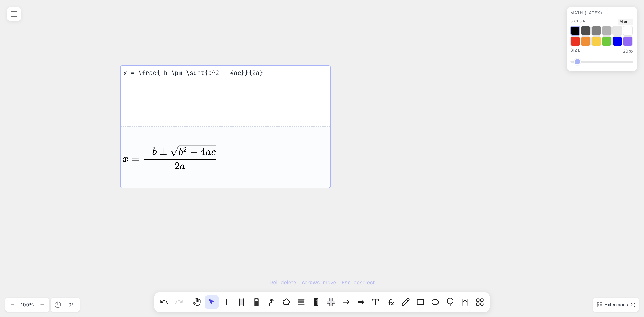Select the single line tool
Image resolution: width=644 pixels, height=317 pixels.
227,302
